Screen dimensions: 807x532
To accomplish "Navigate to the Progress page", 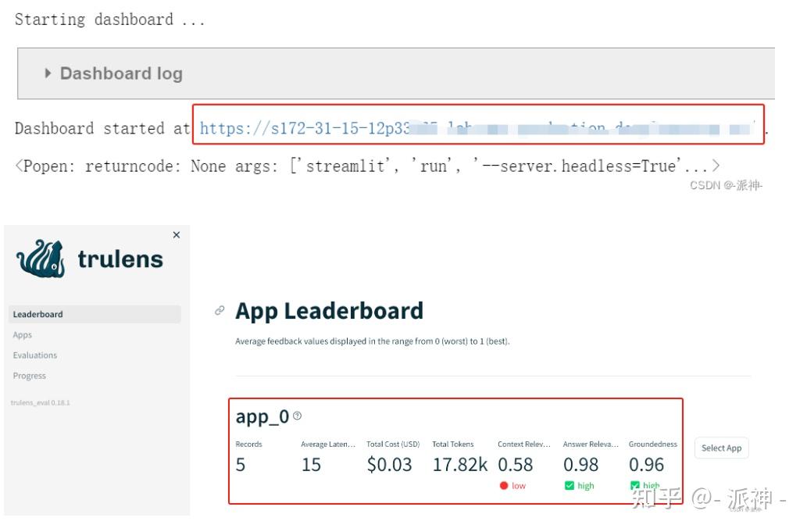I will pos(30,376).
